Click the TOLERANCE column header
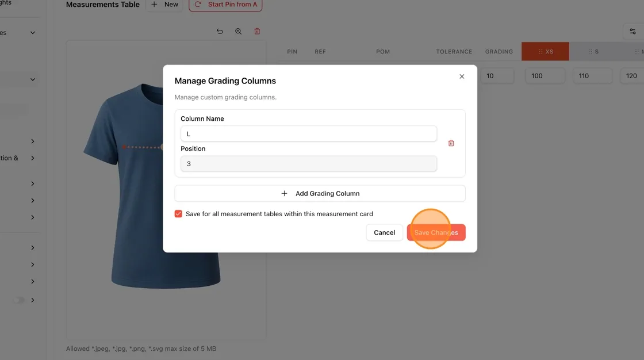 click(454, 51)
